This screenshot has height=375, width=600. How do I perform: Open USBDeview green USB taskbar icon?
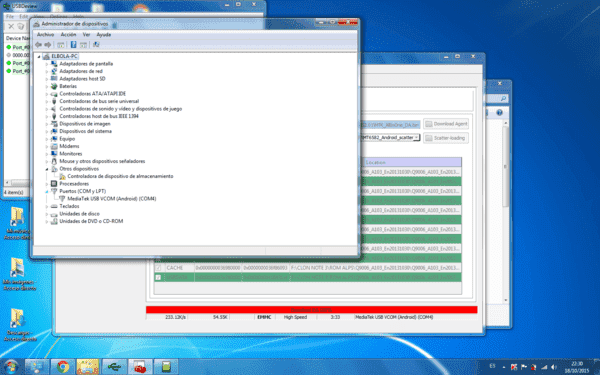[x=114, y=367]
